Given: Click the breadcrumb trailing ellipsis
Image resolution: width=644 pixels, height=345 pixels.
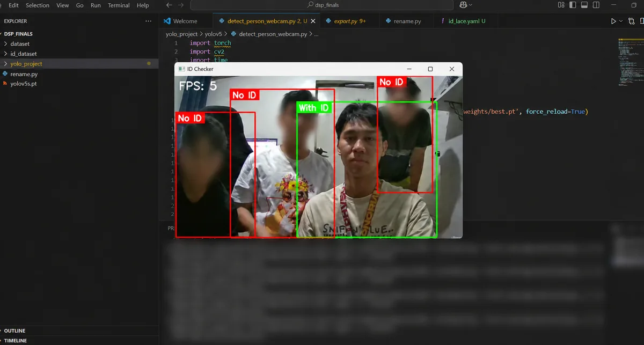Looking at the screenshot, I should pyautogui.click(x=316, y=34).
